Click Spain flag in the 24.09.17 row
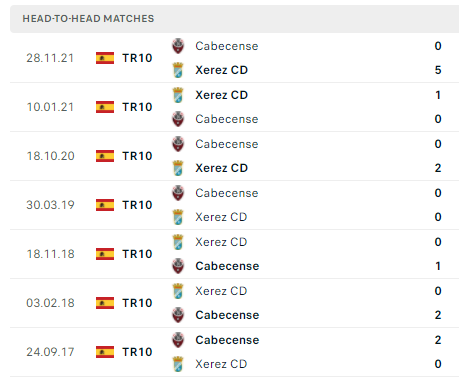459x383 pixels. pyautogui.click(x=105, y=352)
